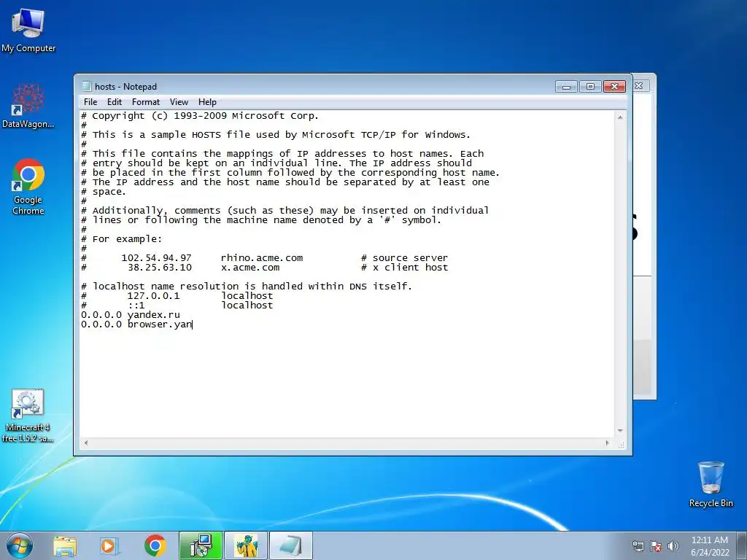Close the window behind Notepad
The width and height of the screenshot is (747, 560).
coord(639,86)
